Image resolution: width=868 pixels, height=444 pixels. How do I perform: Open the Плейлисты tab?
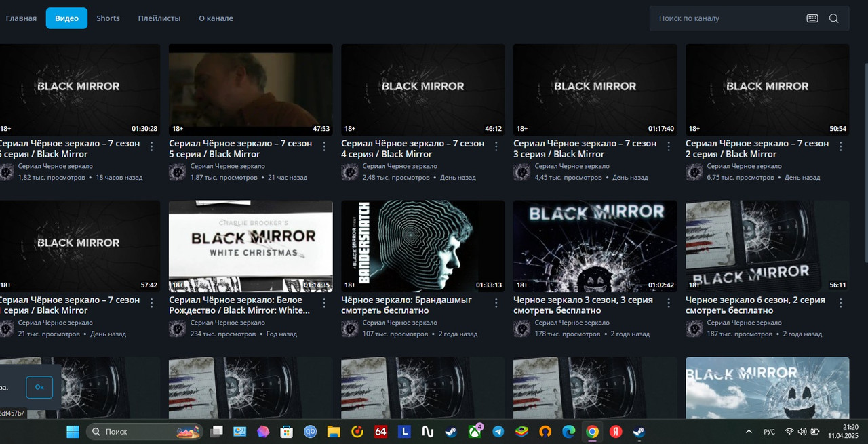pyautogui.click(x=159, y=18)
